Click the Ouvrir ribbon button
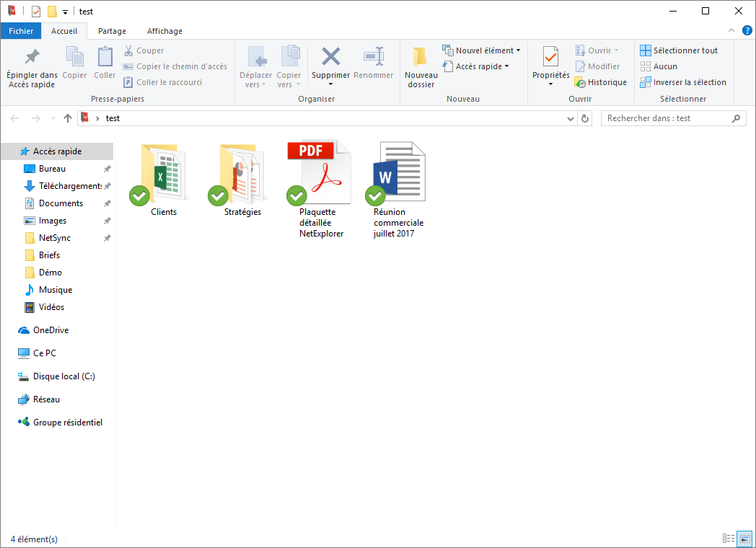The width and height of the screenshot is (756, 548). pyautogui.click(x=597, y=50)
